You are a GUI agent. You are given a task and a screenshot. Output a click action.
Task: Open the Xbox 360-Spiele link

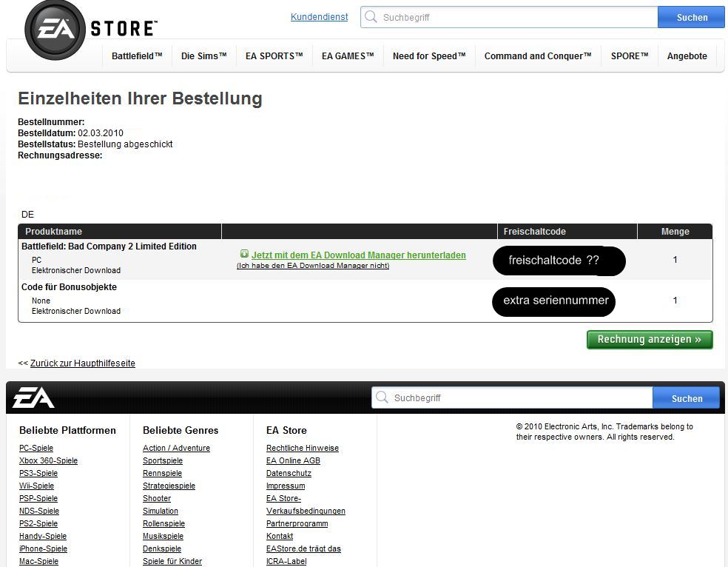click(x=48, y=460)
